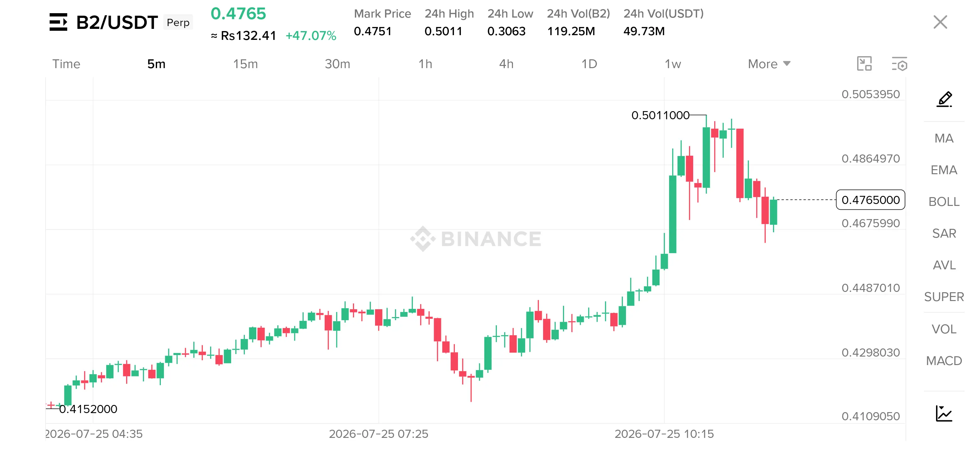Toggle the EMA indicator
This screenshot has width=980, height=452.
click(944, 170)
